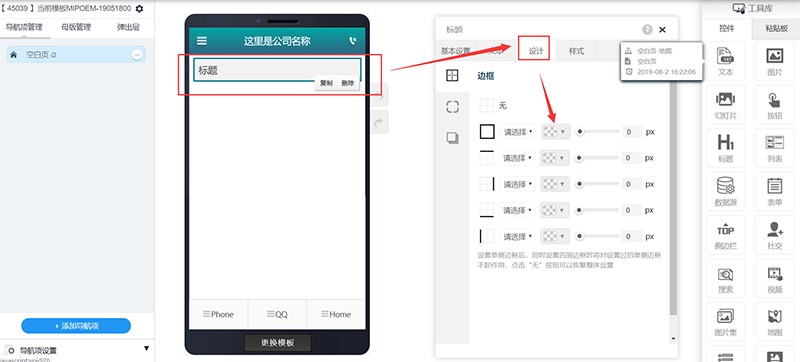Open color picker for top border
Image resolution: width=800 pixels, height=362 pixels.
[555, 158]
